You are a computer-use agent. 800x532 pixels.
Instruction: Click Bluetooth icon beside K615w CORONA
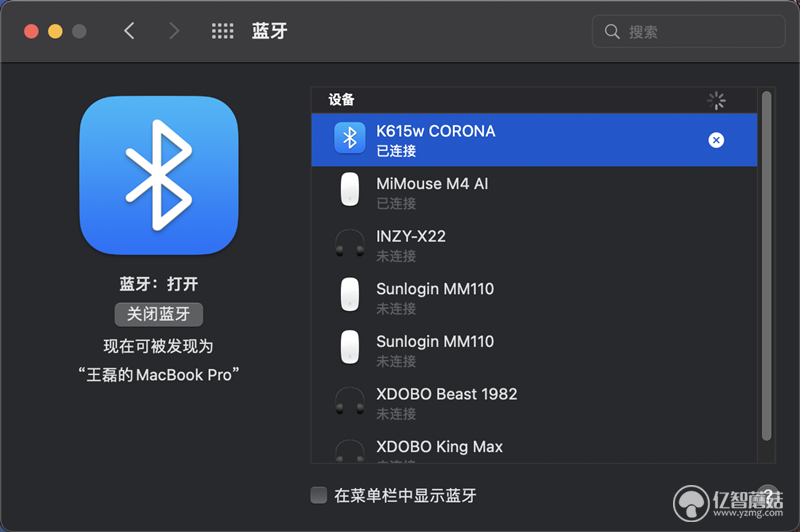click(x=349, y=138)
